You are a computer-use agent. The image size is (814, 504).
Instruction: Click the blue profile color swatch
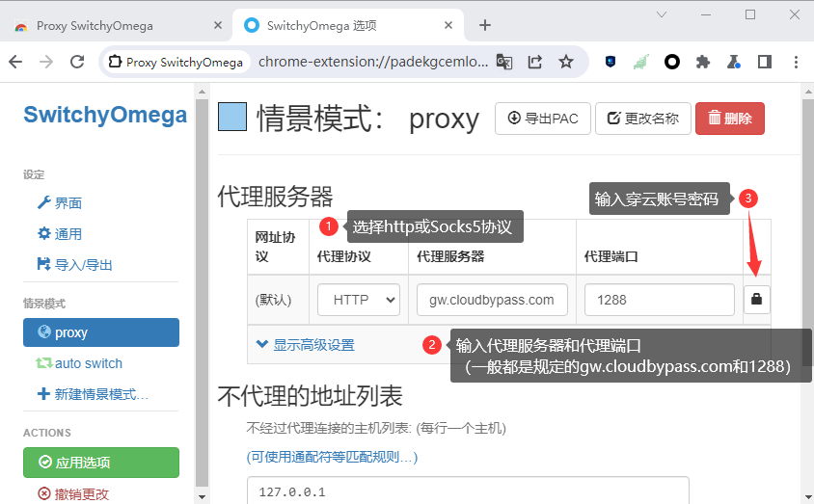232,117
